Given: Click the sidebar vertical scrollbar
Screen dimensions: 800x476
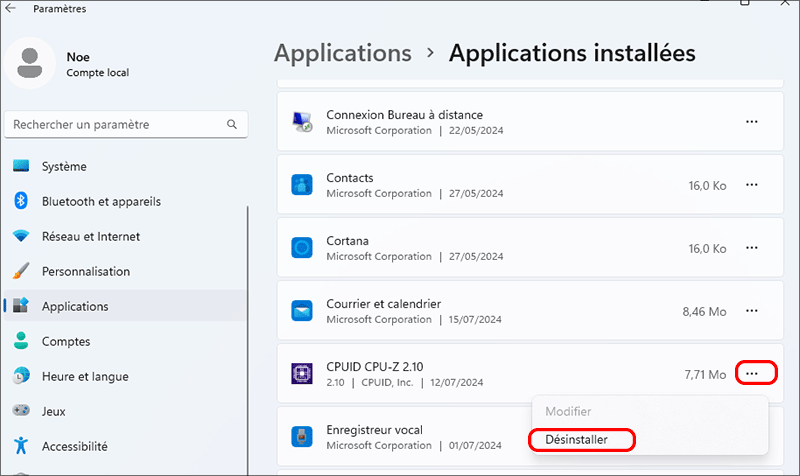Looking at the screenshot, I should (248, 340).
